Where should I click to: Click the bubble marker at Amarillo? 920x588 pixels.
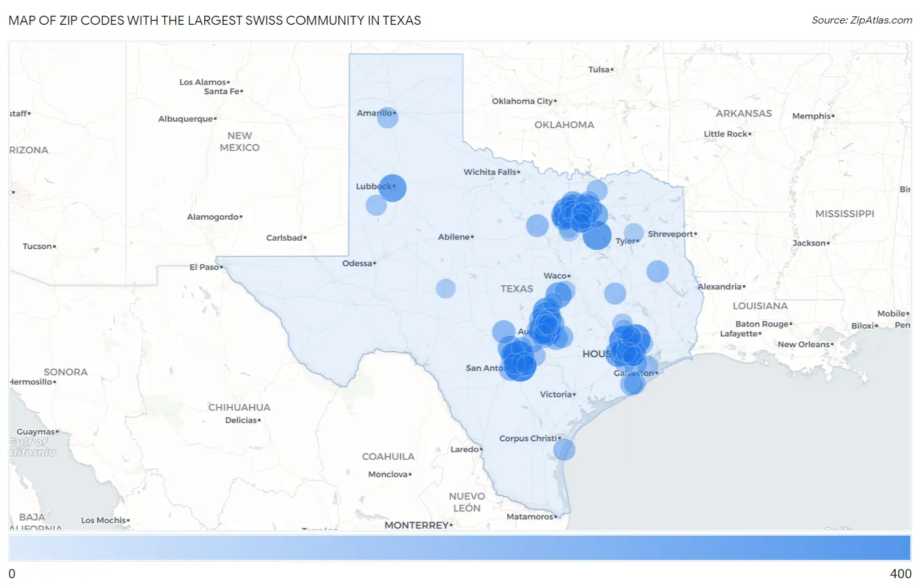pyautogui.click(x=387, y=118)
